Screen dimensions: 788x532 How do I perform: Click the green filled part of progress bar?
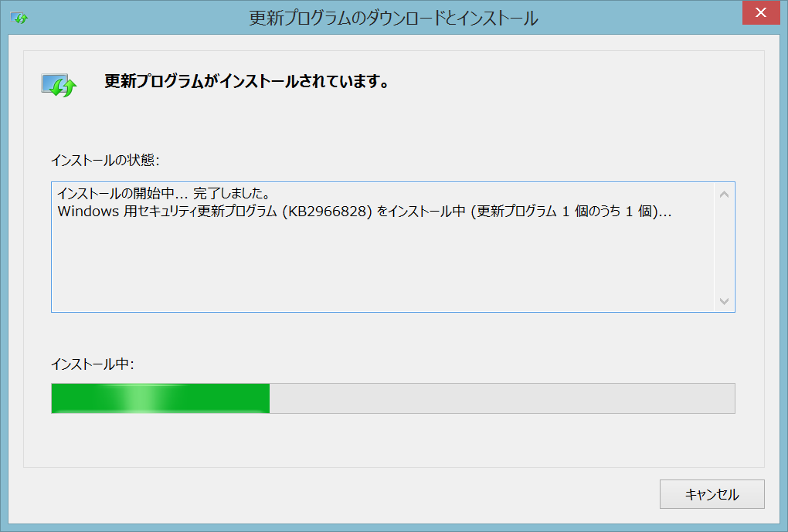click(85, 398)
